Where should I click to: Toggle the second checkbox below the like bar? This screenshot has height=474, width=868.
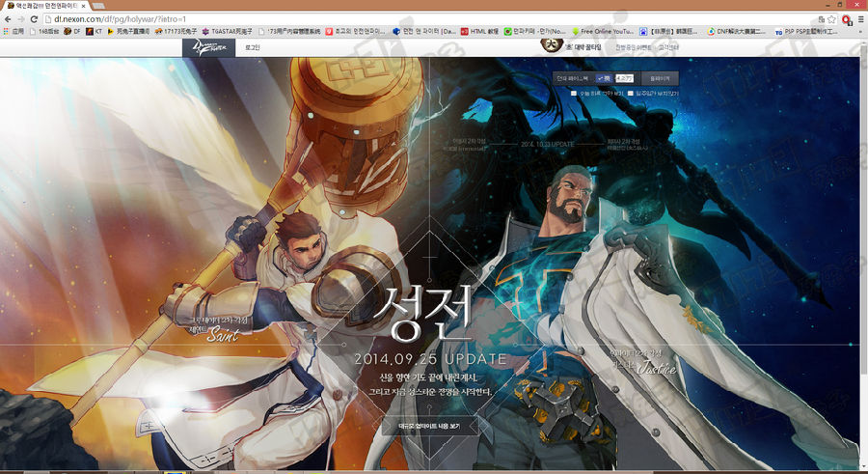click(630, 93)
